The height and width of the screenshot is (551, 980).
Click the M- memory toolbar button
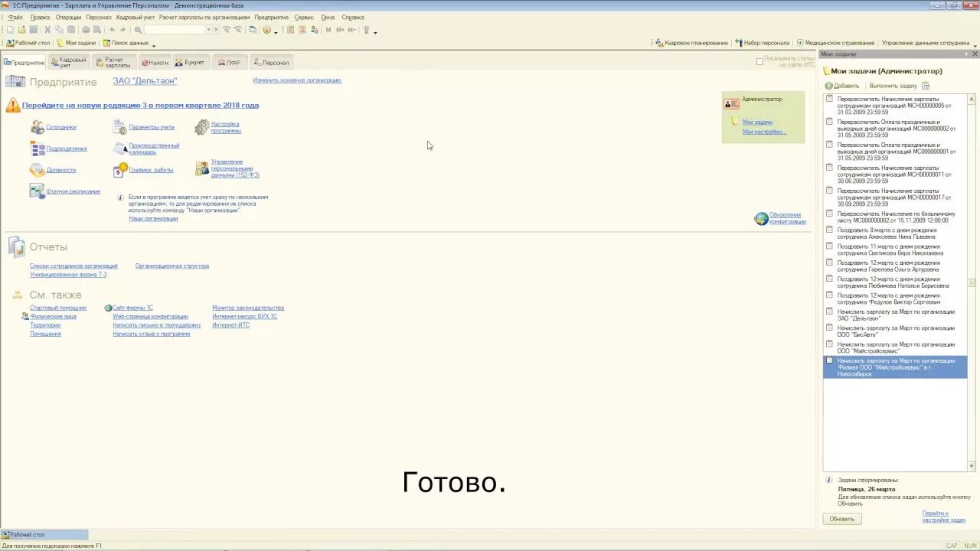(352, 30)
